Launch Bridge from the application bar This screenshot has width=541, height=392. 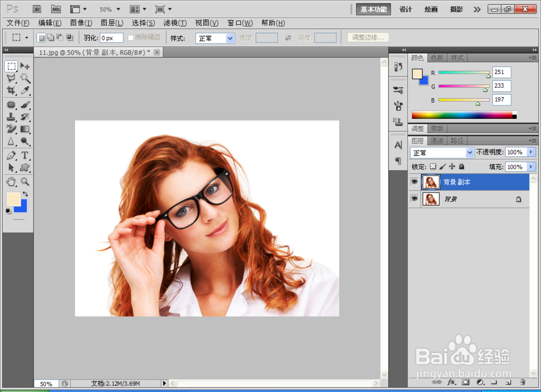(37, 9)
